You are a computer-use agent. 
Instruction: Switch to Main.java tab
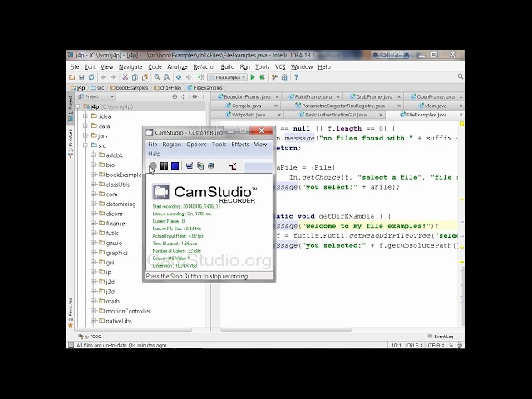[436, 106]
